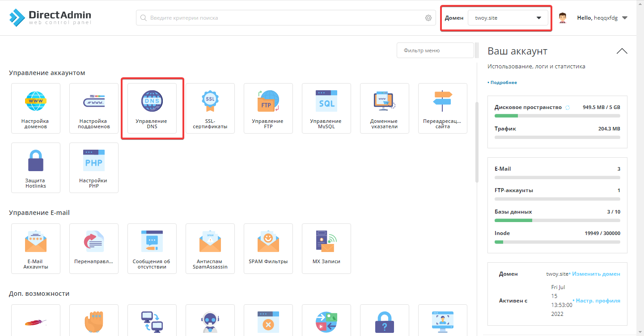This screenshot has width=644, height=336.
Task: Open Управление MySQL
Action: 326,108
